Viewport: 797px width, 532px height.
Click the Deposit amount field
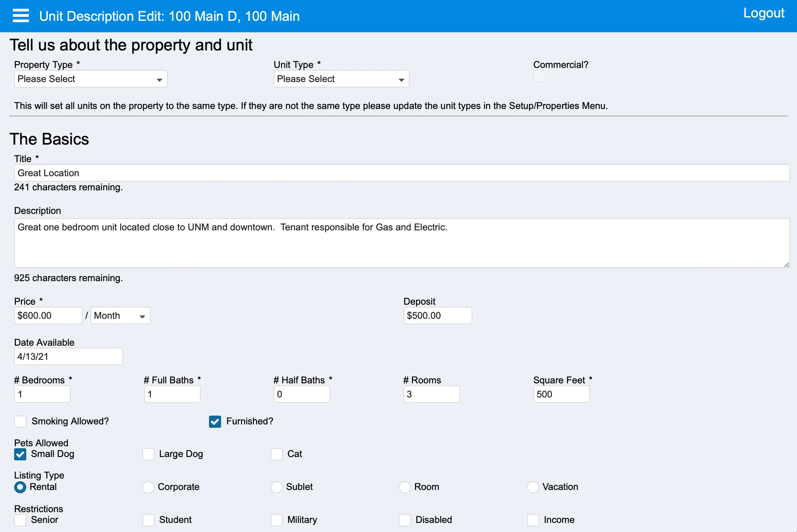point(438,316)
